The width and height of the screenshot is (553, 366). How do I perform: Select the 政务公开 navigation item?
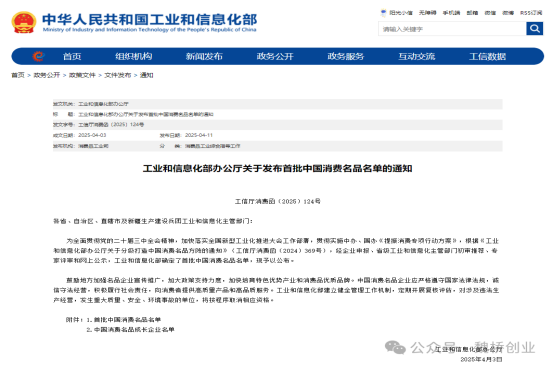[x=275, y=56]
